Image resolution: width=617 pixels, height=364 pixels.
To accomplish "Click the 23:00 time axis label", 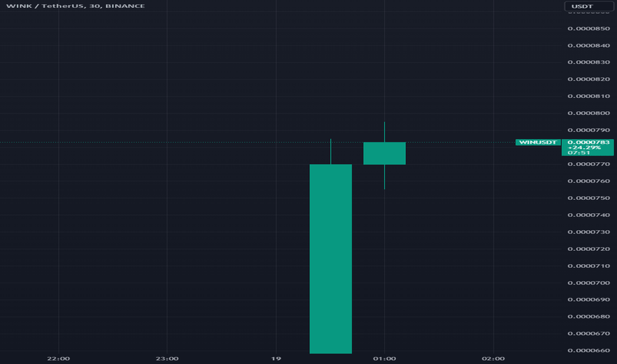I will tap(167, 359).
